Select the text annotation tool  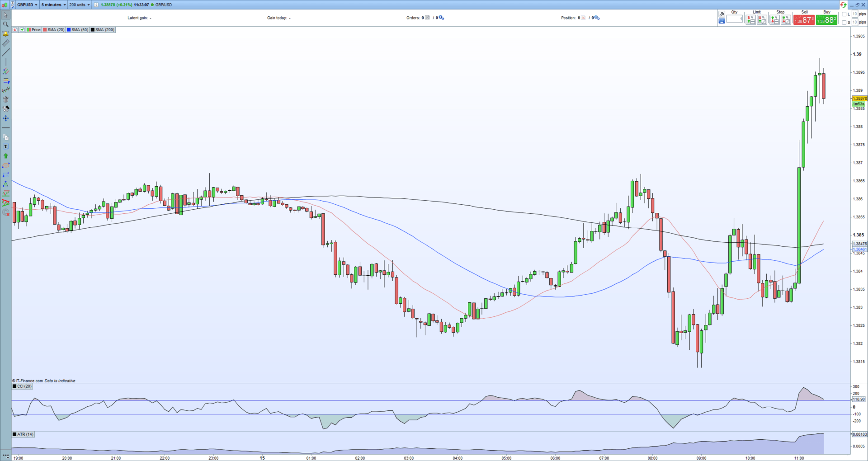(x=6, y=146)
